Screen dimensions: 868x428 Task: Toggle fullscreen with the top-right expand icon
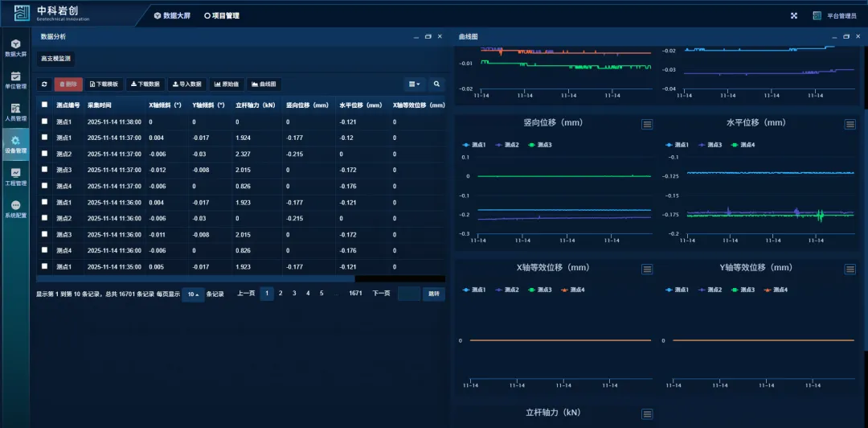click(794, 15)
